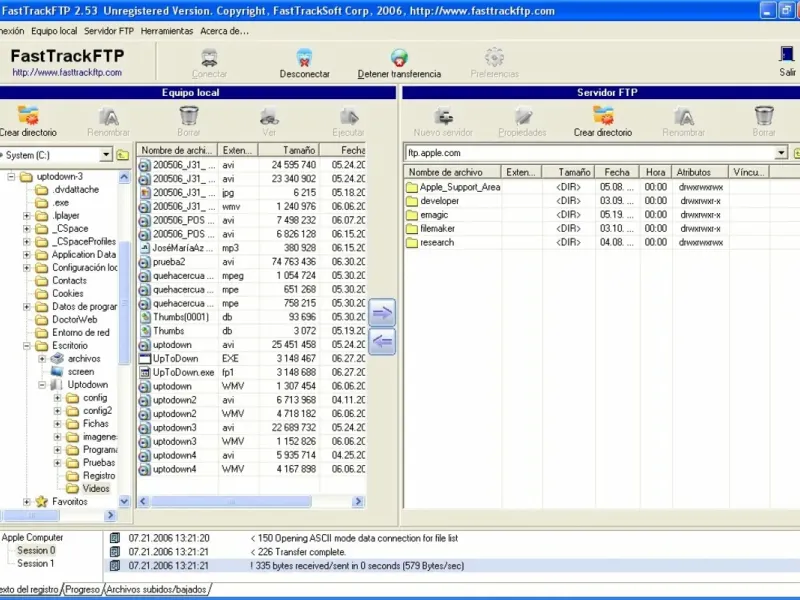Click the download left-arrow transfer button

tap(382, 341)
